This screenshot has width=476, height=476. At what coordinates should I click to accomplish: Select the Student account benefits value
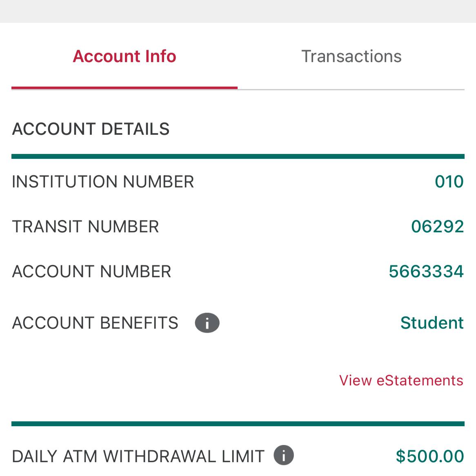pyautogui.click(x=432, y=323)
